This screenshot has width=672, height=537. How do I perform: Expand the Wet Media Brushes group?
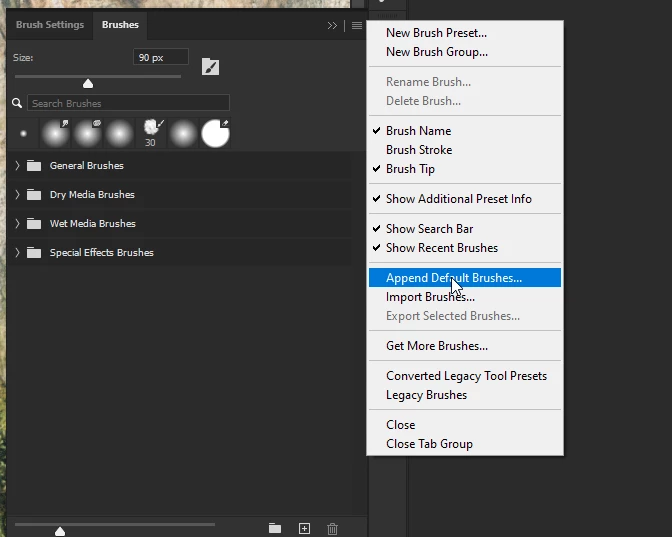coord(17,224)
